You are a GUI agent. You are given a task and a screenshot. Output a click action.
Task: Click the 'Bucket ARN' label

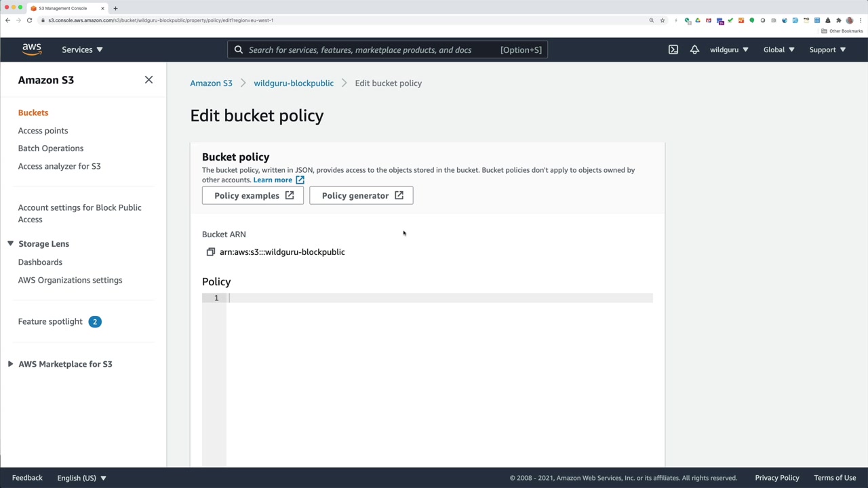tap(224, 235)
